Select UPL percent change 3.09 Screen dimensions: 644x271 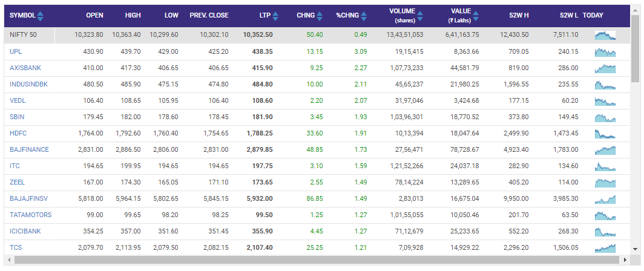(x=361, y=51)
